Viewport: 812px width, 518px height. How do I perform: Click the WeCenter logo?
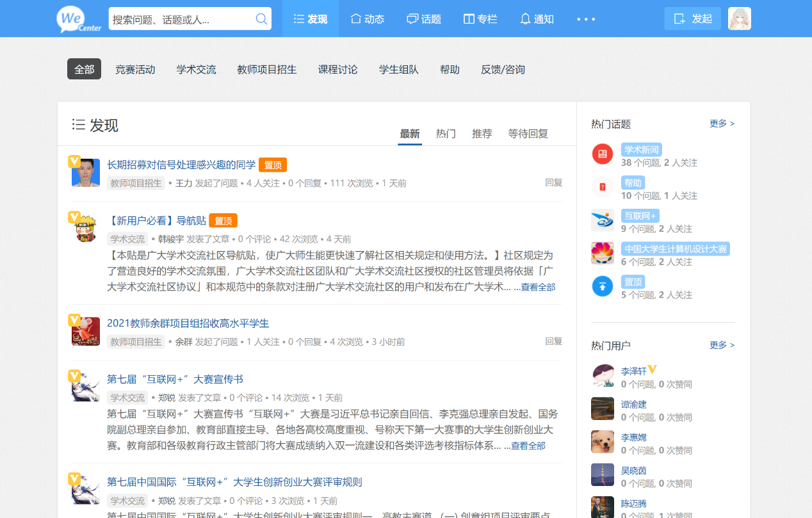point(79,19)
